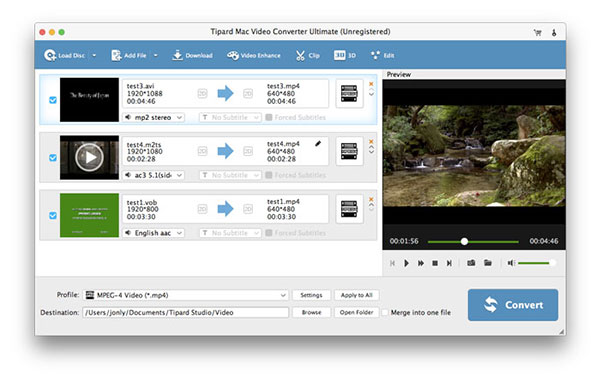Open the Video Enhance tool

(253, 56)
